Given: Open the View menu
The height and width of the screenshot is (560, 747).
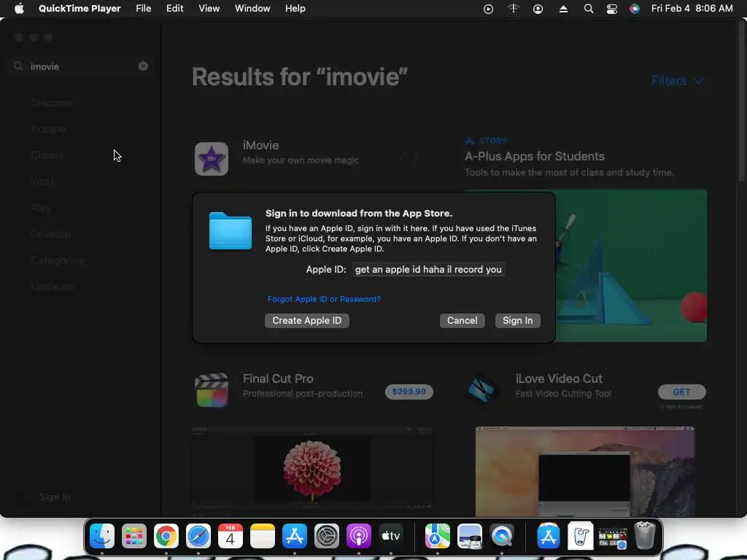Looking at the screenshot, I should [209, 9].
